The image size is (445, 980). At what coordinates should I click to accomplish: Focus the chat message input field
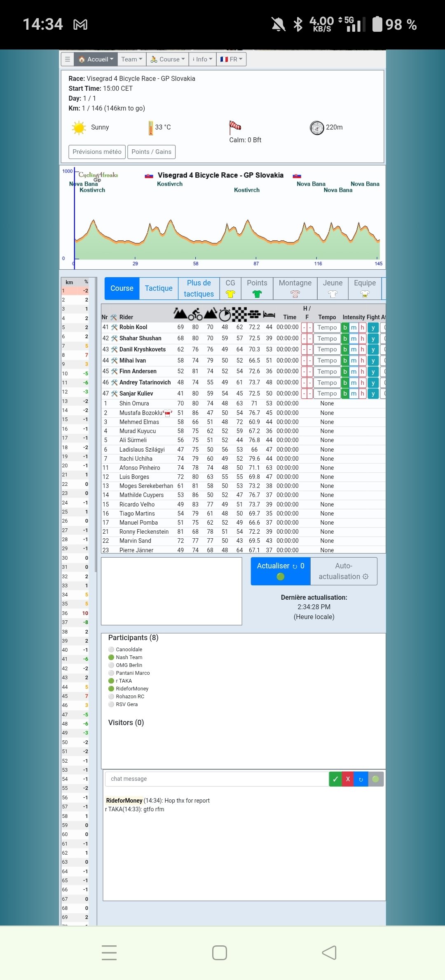[217, 779]
